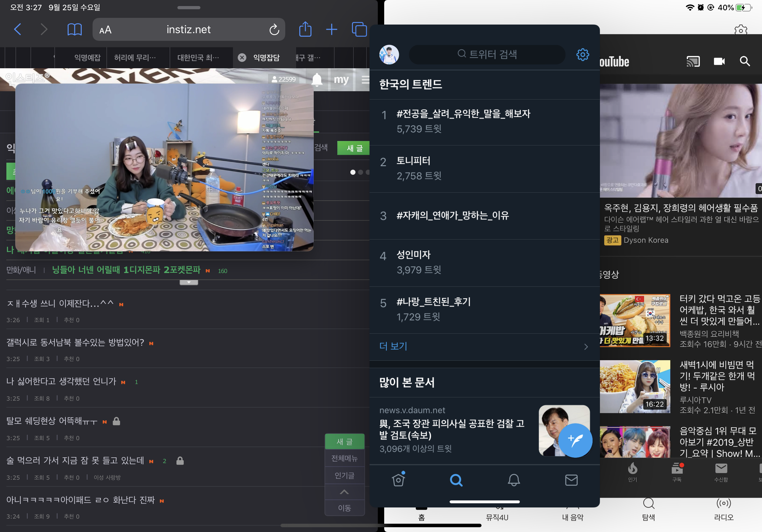The image size is (762, 532).
Task: Switch to the 익명예잡 Safari tab
Action: click(87, 57)
